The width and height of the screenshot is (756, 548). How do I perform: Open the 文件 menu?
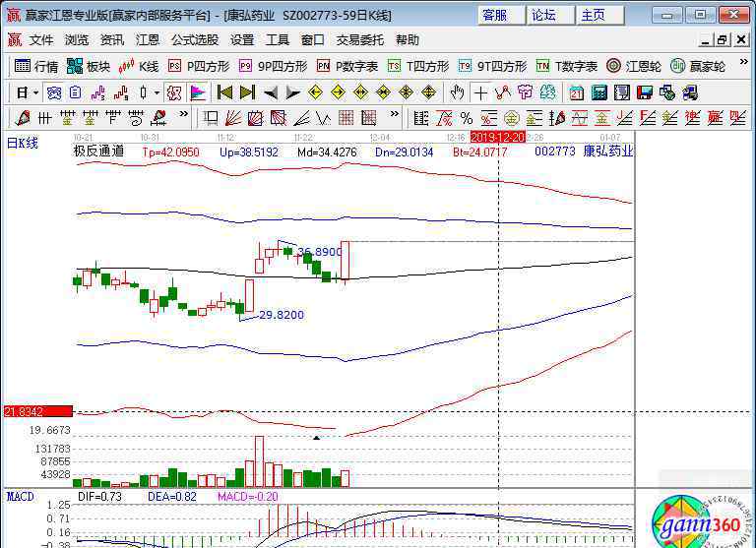41,40
